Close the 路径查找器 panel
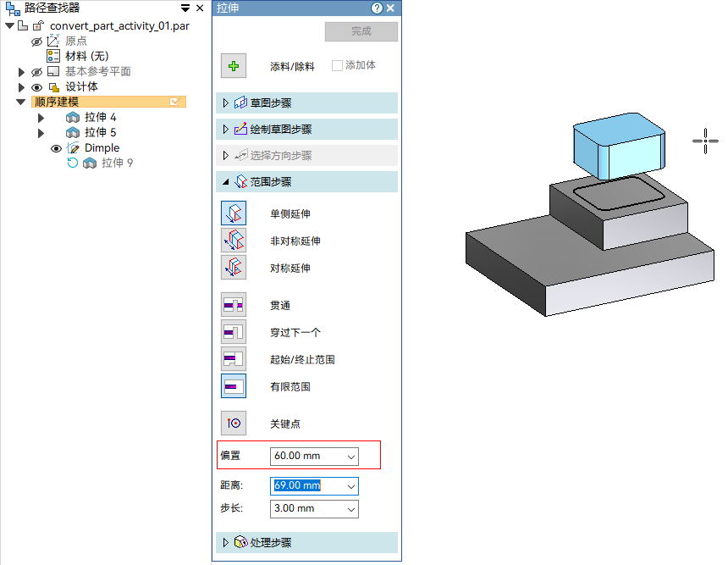Viewport: 728px width, 565px height. [200, 8]
